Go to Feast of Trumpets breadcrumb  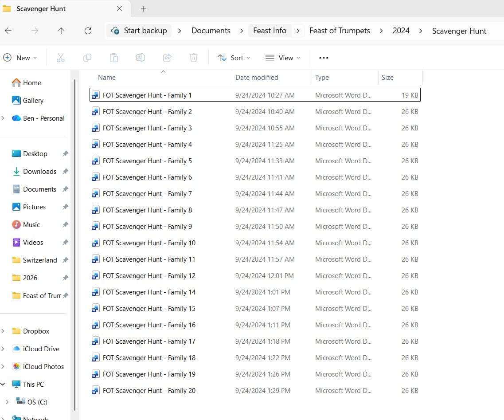click(x=340, y=31)
